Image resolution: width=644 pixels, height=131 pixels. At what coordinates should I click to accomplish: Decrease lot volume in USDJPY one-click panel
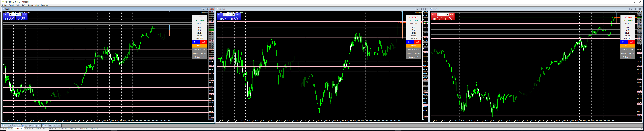coord(224,14)
